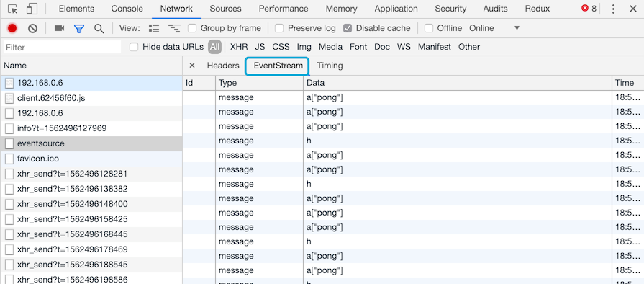Switch to the Elements tab

click(x=76, y=9)
